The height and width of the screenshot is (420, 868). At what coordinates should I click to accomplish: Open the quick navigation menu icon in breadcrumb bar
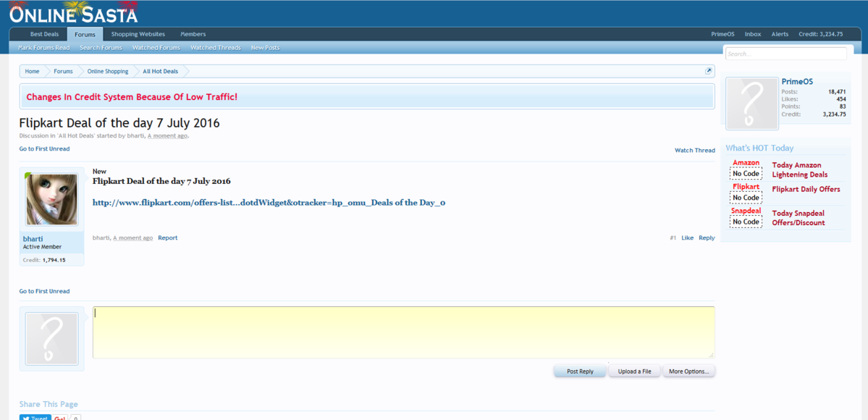pyautogui.click(x=708, y=72)
